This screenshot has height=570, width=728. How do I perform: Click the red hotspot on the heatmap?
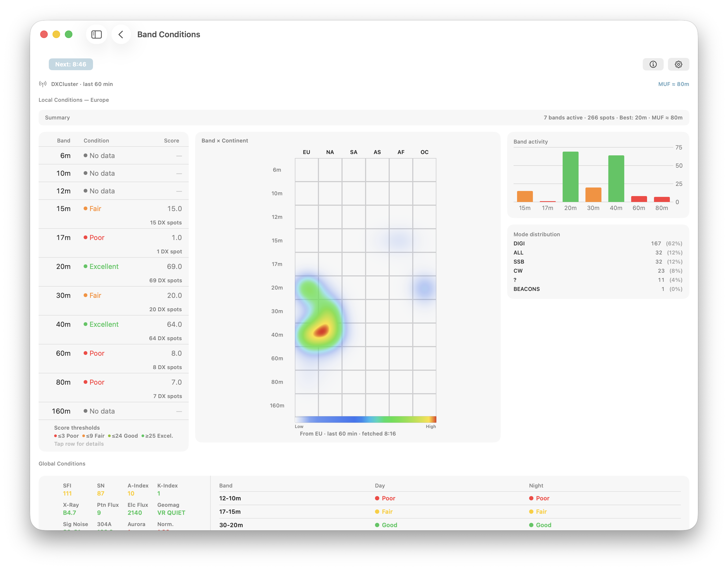(x=322, y=331)
